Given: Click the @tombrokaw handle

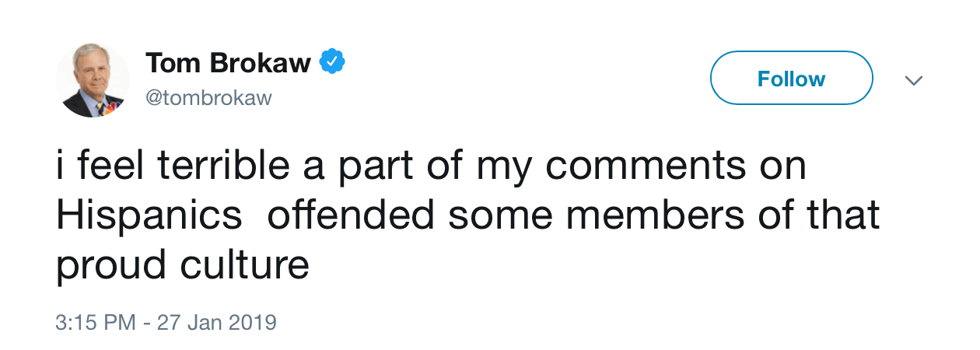Looking at the screenshot, I should point(209,98).
